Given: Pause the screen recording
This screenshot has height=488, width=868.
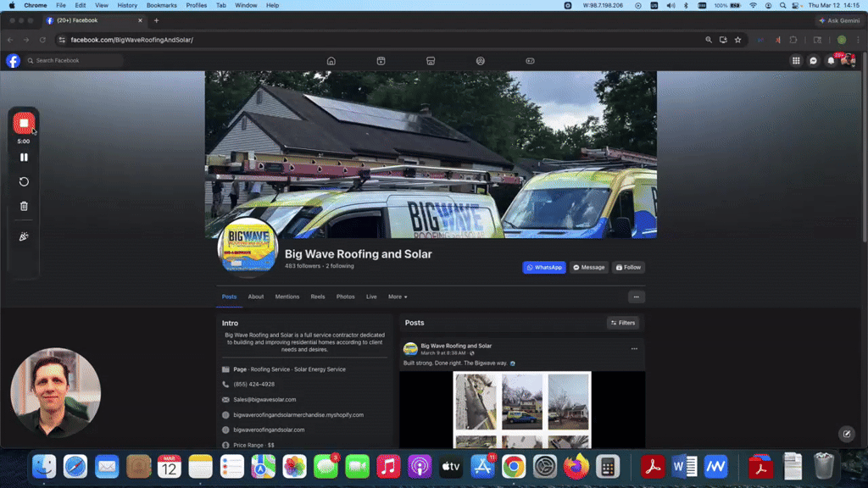Looking at the screenshot, I should (x=24, y=157).
